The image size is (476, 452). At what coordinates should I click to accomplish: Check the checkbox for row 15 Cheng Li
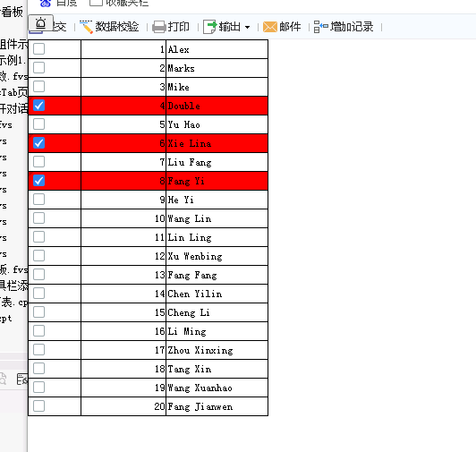point(38,312)
